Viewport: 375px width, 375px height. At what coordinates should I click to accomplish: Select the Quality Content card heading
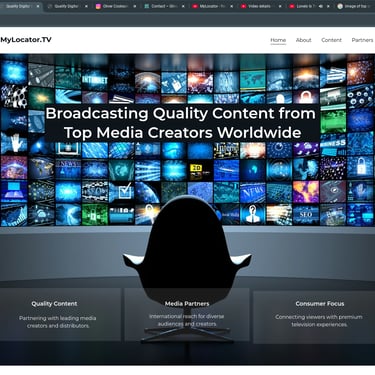pos(54,304)
